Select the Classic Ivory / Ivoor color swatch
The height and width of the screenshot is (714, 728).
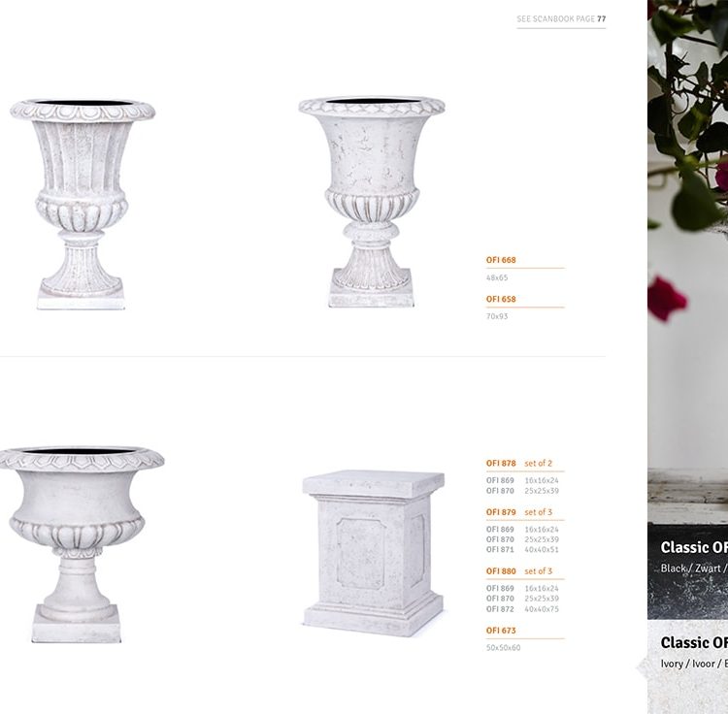pos(687,667)
